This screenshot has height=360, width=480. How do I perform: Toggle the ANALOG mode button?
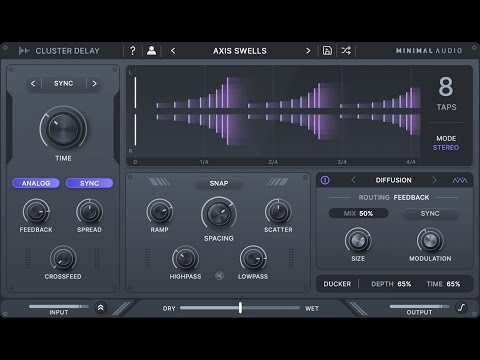point(36,183)
